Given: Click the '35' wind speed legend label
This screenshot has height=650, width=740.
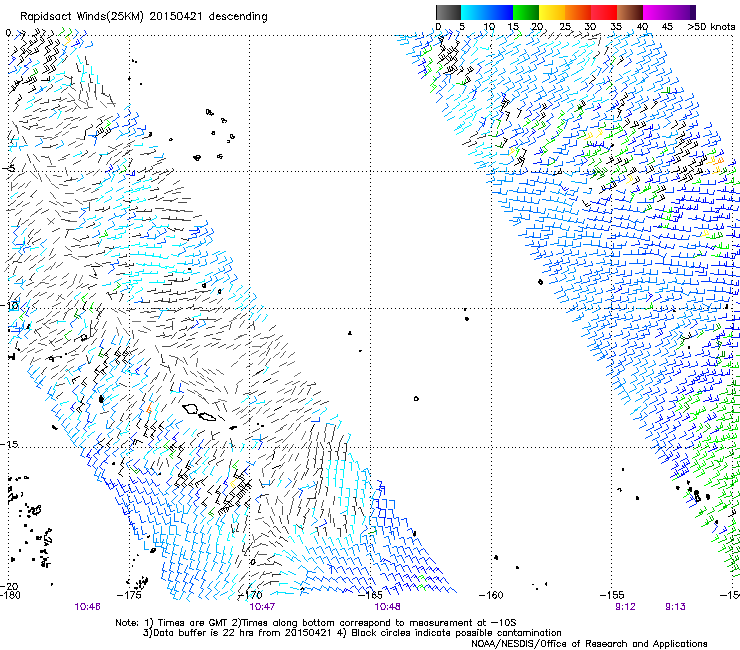Looking at the screenshot, I should pos(616,27).
